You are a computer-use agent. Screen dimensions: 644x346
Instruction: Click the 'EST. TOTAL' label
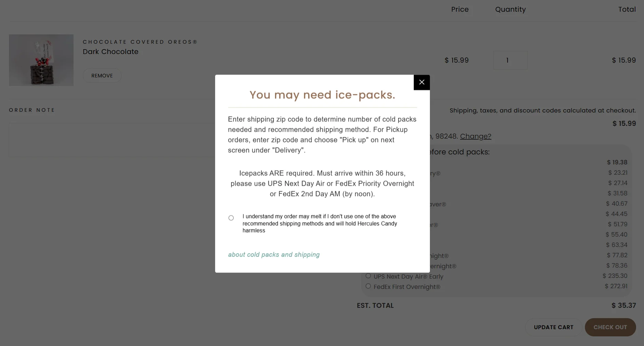pos(375,305)
